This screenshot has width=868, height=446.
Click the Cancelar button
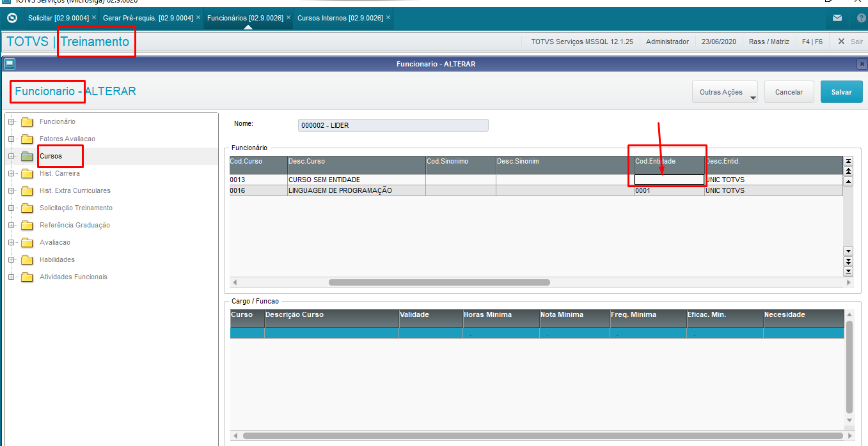pyautogui.click(x=789, y=92)
